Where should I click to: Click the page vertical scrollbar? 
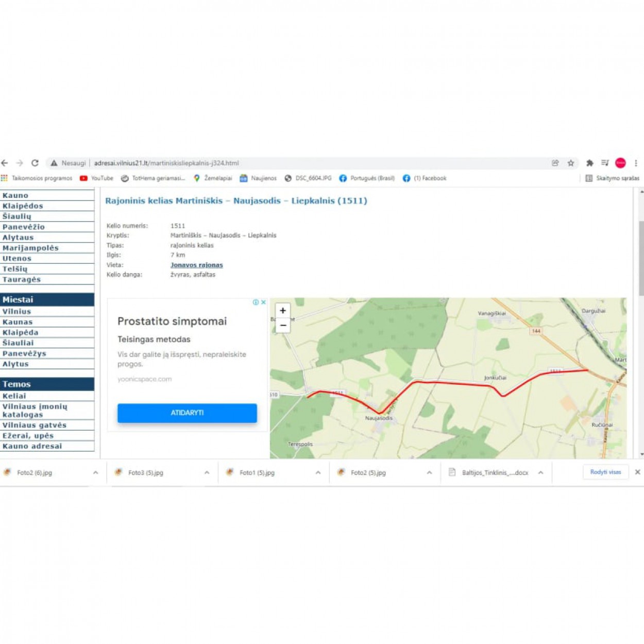pyautogui.click(x=641, y=258)
